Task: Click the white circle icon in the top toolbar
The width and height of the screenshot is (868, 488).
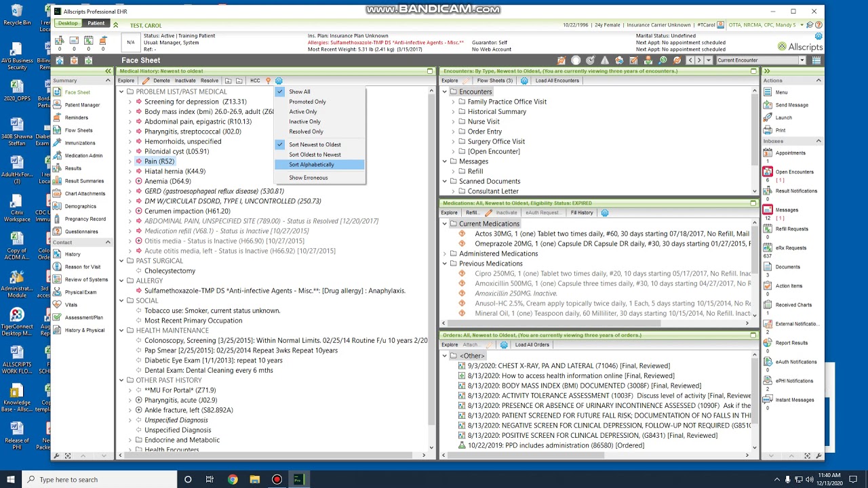Action: coord(576,60)
